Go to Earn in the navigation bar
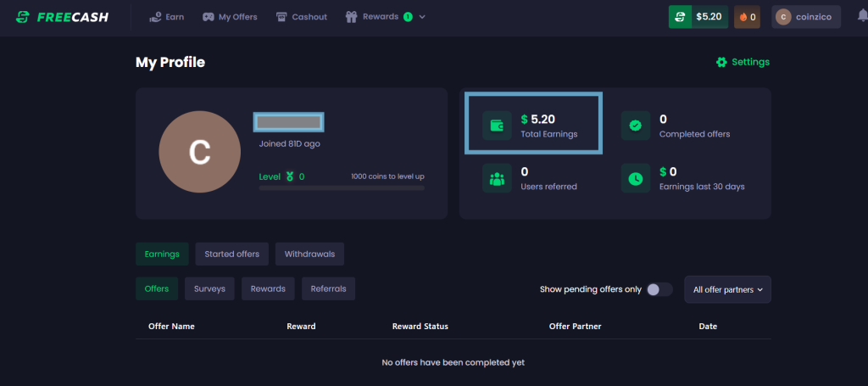The width and height of the screenshot is (868, 386). [x=166, y=17]
